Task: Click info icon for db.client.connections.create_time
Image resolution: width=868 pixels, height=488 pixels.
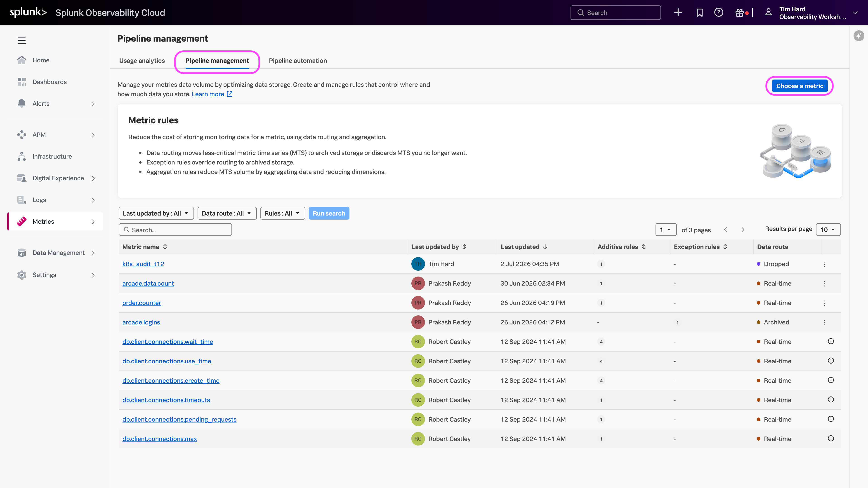Action: [831, 380]
